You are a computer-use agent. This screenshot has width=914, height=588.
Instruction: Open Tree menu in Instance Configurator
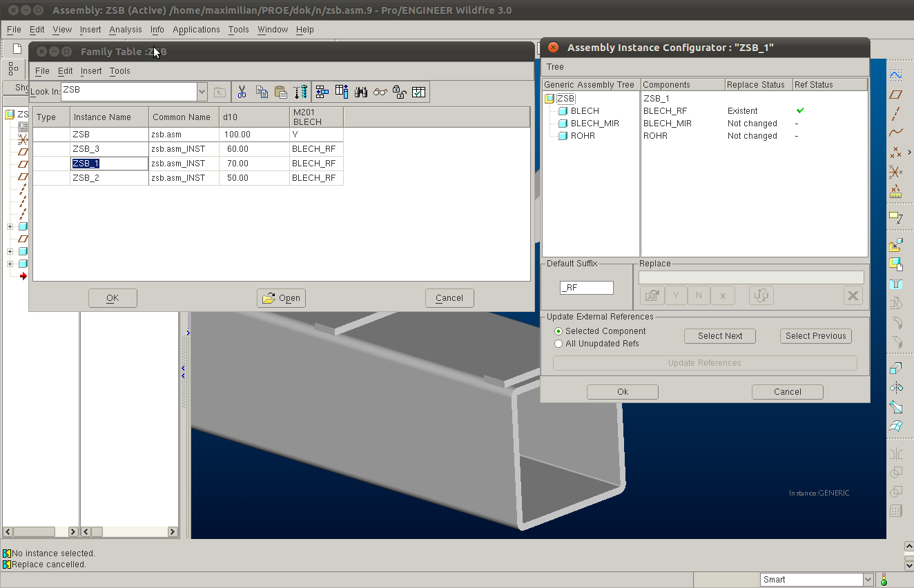[555, 67]
